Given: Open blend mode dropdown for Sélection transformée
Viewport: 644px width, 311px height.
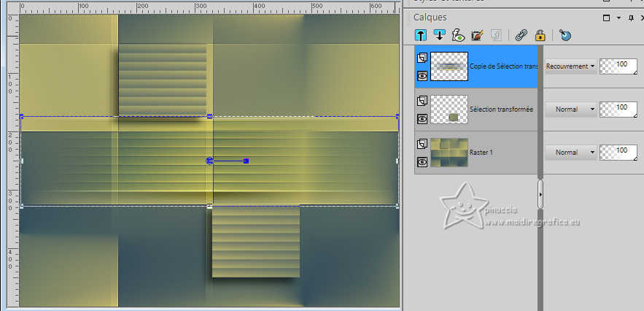Looking at the screenshot, I should (571, 110).
